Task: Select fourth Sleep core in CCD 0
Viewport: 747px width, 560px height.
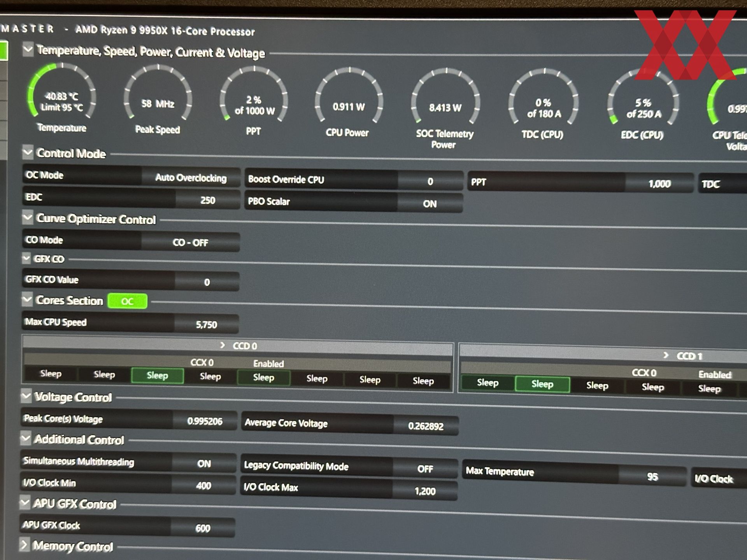Action: click(210, 376)
